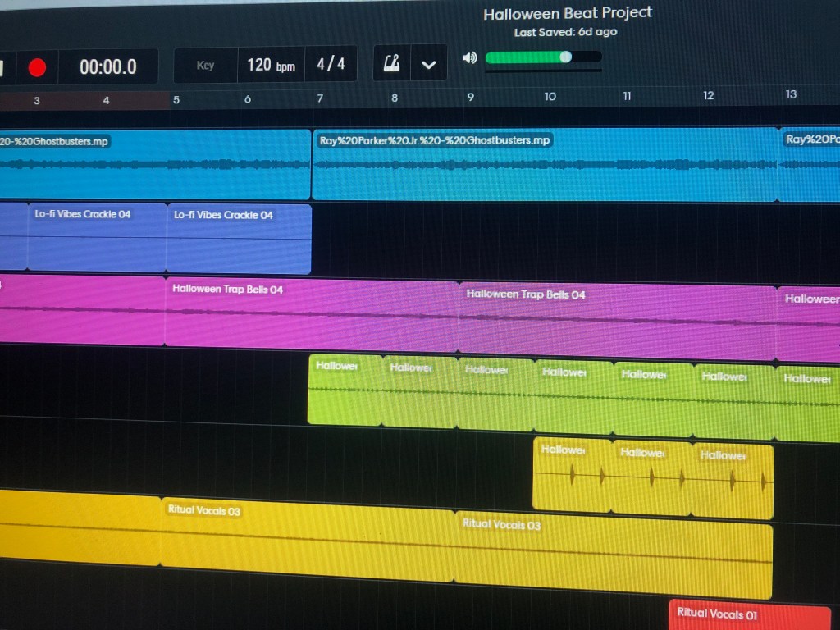Click the 120 bpm tempo field

271,65
